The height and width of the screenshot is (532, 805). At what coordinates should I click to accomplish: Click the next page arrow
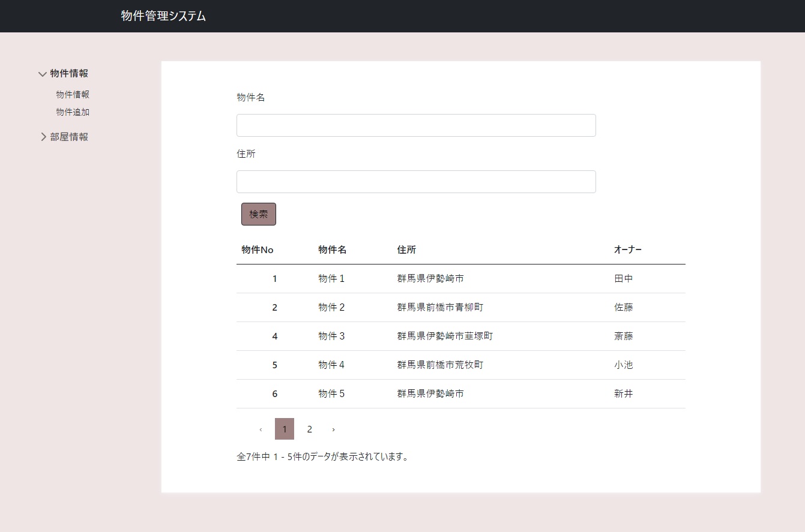[334, 429]
